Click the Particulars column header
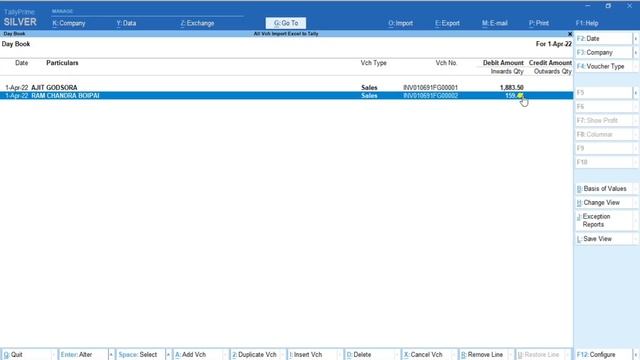Screen dimensions: 640x360 tap(62, 63)
